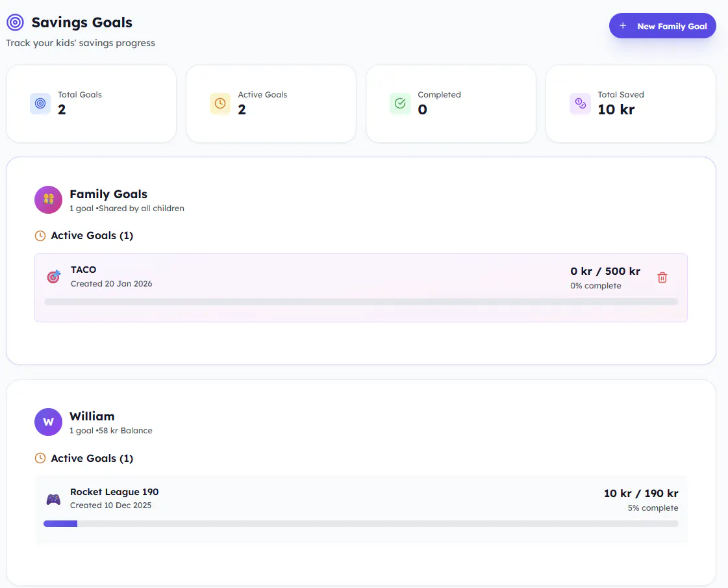Click the Savings Goals target logo icon
728x588 pixels.
pos(16,22)
